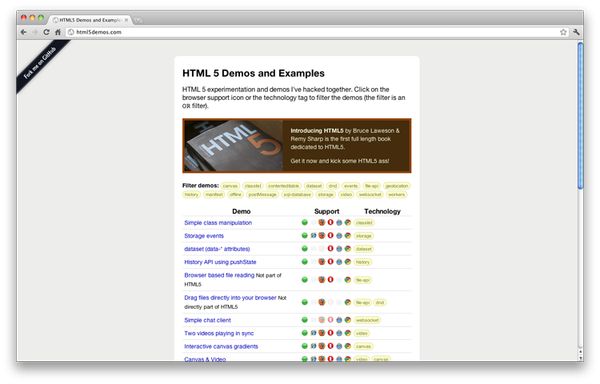The width and height of the screenshot is (600, 384).
Task: Toggle the canvas filter tag
Action: 230,186
